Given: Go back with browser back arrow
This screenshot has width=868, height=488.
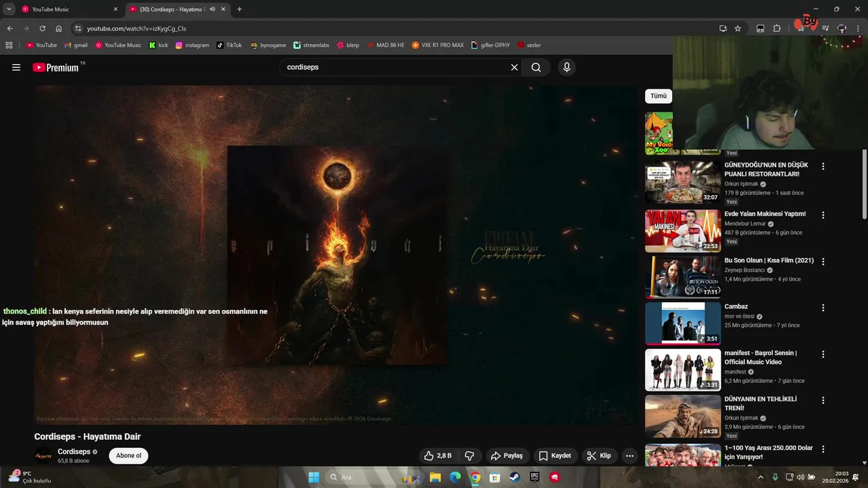Looking at the screenshot, I should point(9,28).
